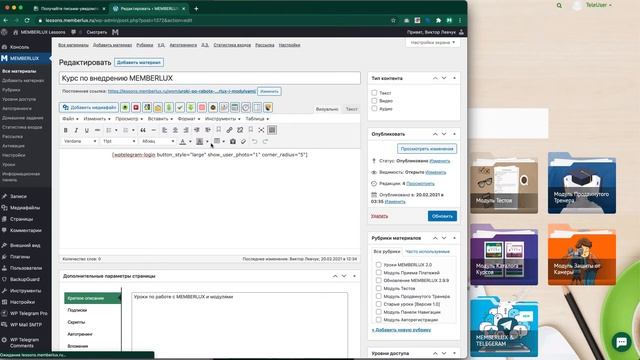Collapse the Рубрики материалов panel

tap(454, 238)
